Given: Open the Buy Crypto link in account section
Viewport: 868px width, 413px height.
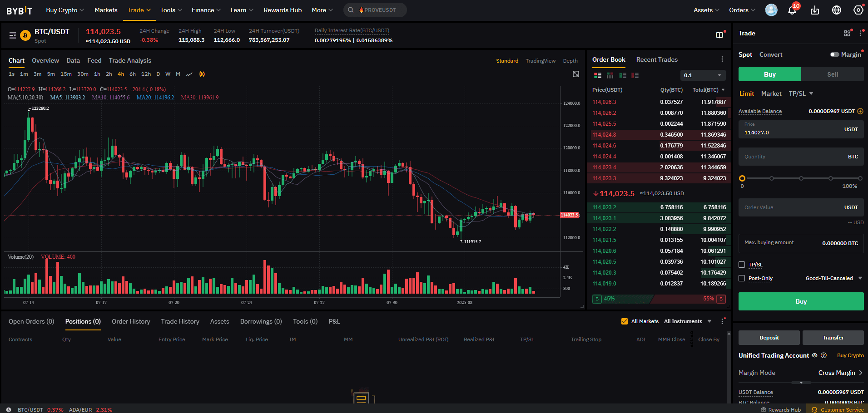Looking at the screenshot, I should click(850, 355).
